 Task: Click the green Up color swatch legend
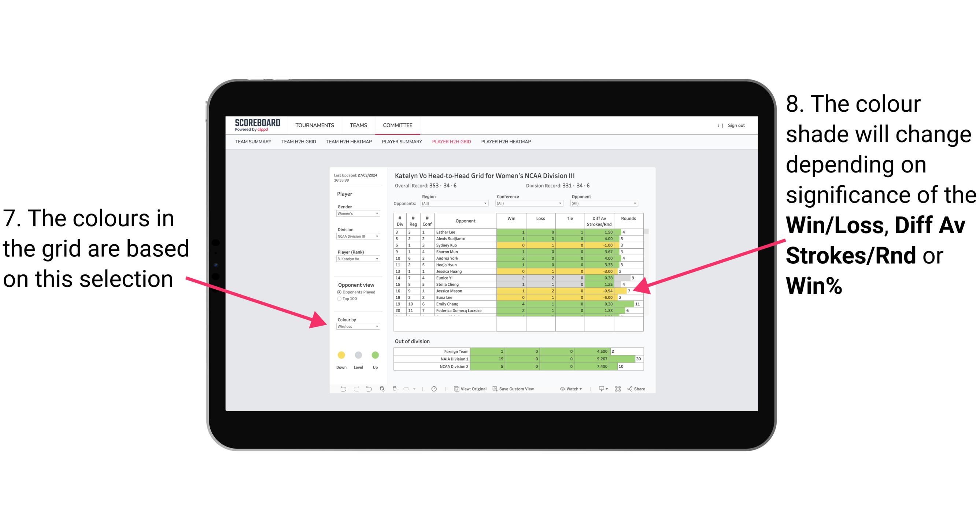click(375, 355)
